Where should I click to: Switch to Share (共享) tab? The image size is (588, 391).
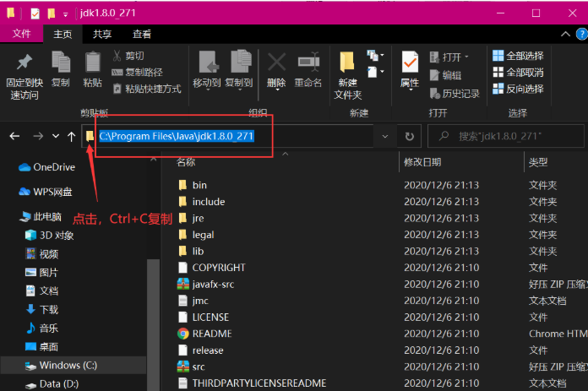tap(102, 35)
